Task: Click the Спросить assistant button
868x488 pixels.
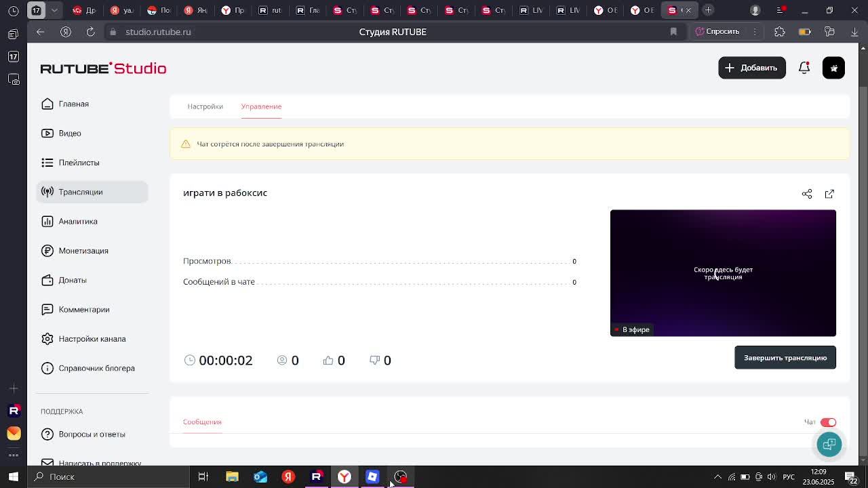Action: click(x=717, y=31)
